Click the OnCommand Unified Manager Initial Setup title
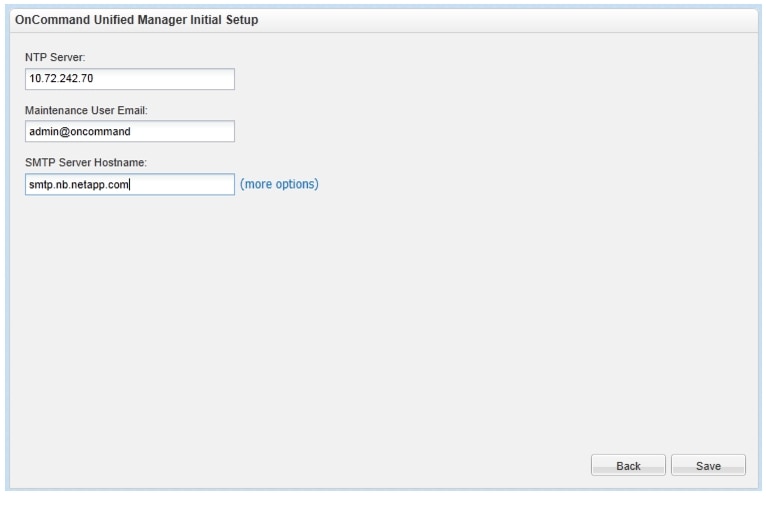Image resolution: width=766 pixels, height=516 pixels. pos(137,21)
